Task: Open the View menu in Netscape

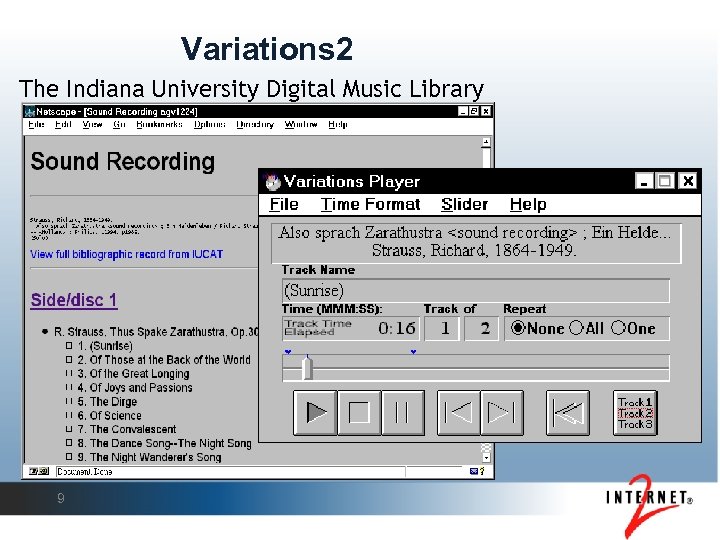Action: tap(92, 124)
